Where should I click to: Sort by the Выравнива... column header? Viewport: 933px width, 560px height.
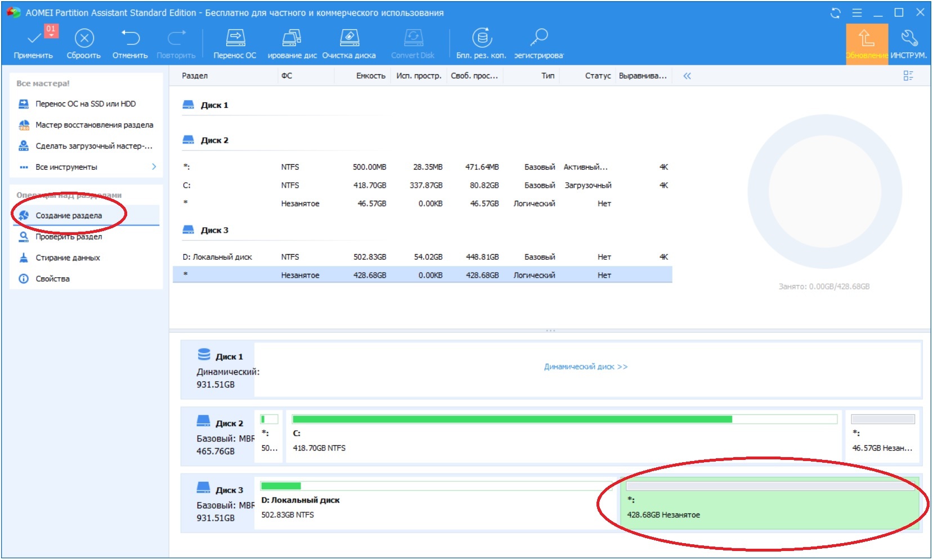[x=643, y=76]
